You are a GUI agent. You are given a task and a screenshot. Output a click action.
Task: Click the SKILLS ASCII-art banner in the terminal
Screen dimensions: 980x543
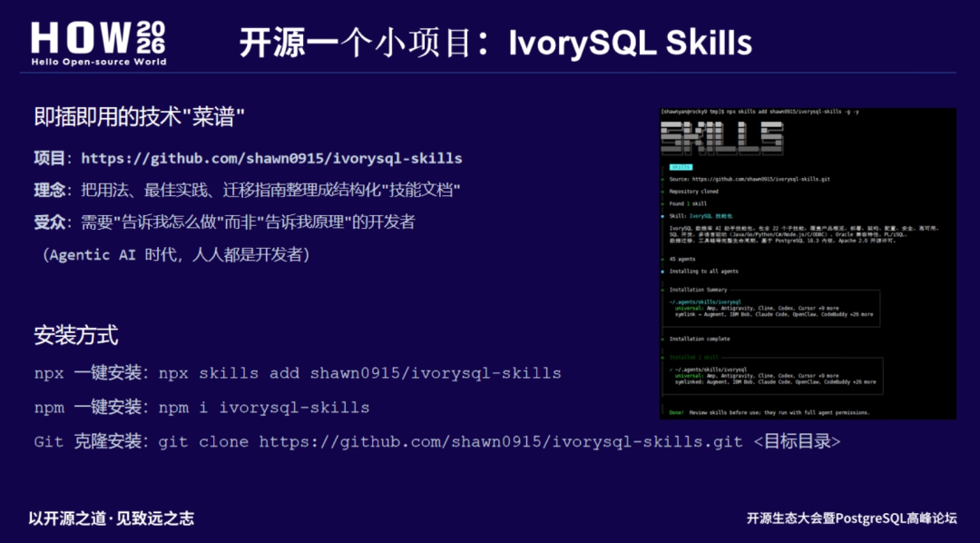(722, 138)
